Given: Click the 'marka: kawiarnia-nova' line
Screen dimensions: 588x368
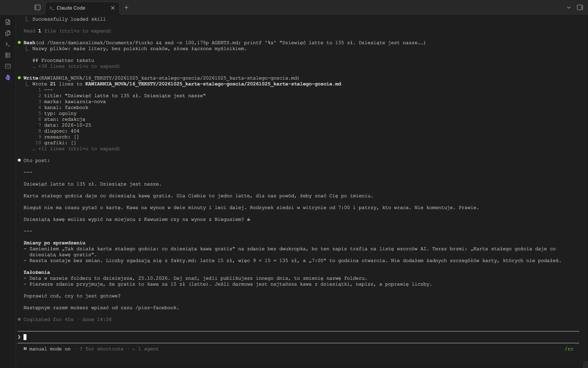Looking at the screenshot, I should tap(75, 102).
